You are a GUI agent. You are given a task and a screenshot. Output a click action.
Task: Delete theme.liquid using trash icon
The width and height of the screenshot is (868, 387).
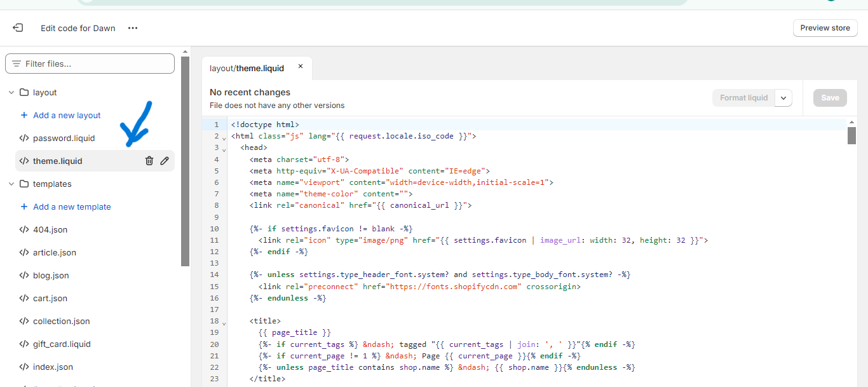[x=149, y=161]
